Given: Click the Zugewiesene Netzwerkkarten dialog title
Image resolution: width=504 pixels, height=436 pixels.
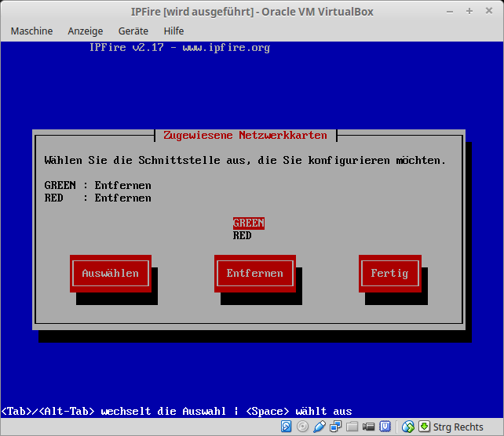Looking at the screenshot, I should pos(245,135).
